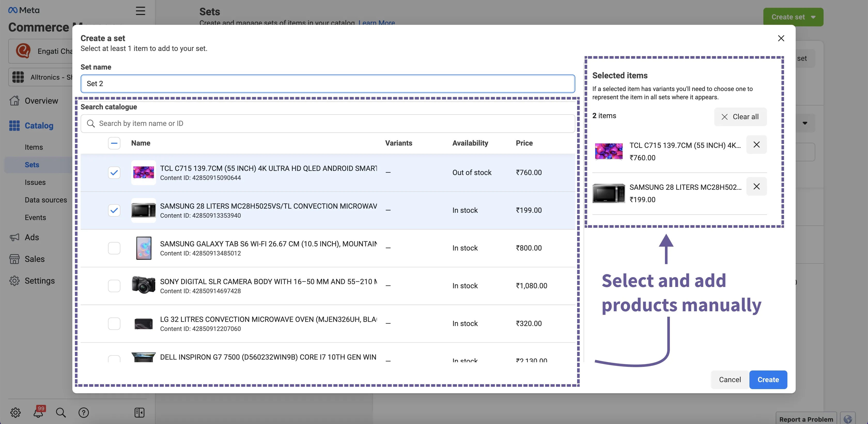Screen dimensions: 868x424
Task: Check the Dell Inspiron G7 checkbox
Action: [x=114, y=359]
